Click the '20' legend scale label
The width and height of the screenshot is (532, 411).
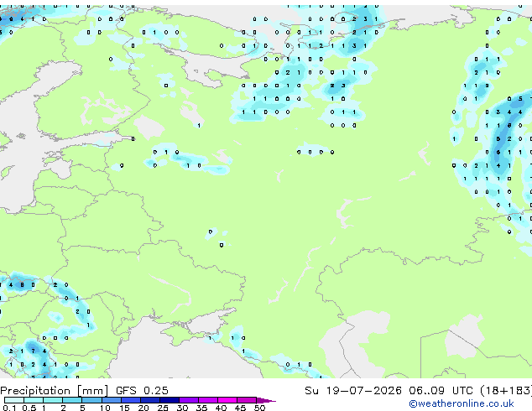(x=143, y=408)
